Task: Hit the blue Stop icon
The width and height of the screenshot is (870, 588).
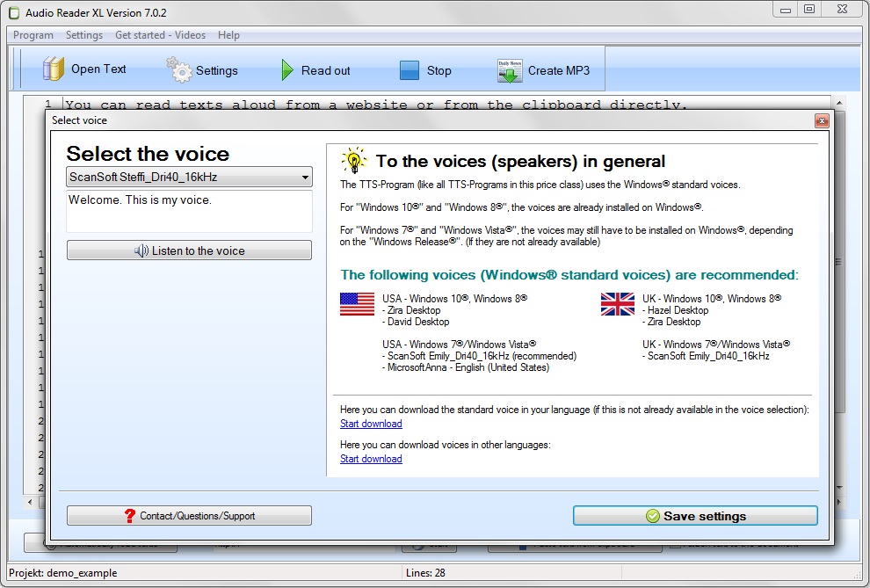Action: coord(410,70)
